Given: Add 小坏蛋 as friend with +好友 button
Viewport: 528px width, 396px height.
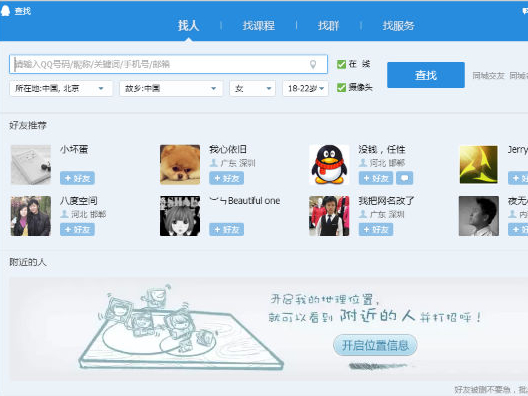Looking at the screenshot, I should [x=77, y=178].
